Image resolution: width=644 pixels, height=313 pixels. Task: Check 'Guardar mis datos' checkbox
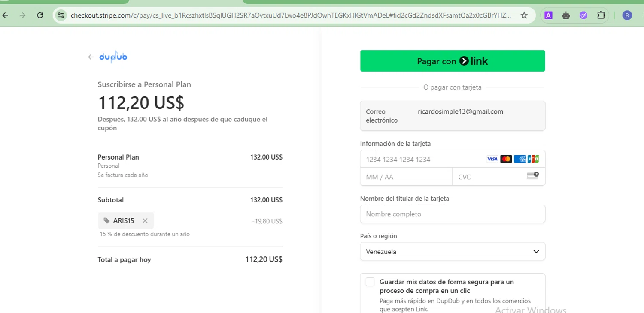pyautogui.click(x=370, y=282)
